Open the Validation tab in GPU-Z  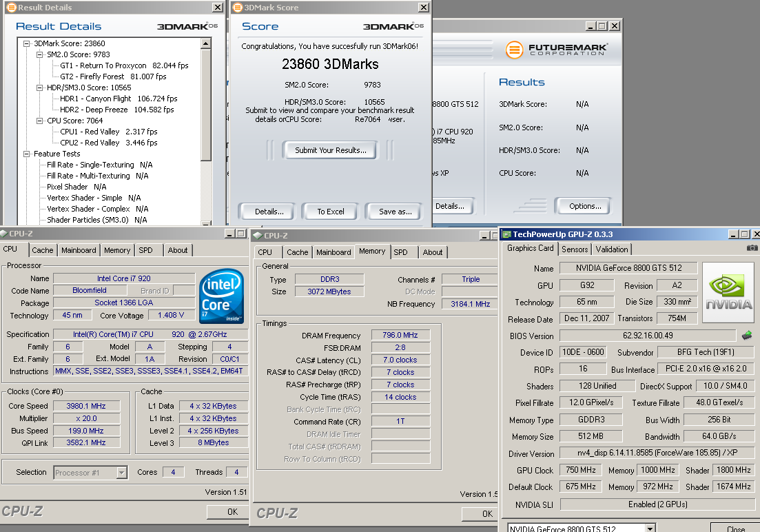[x=612, y=249]
